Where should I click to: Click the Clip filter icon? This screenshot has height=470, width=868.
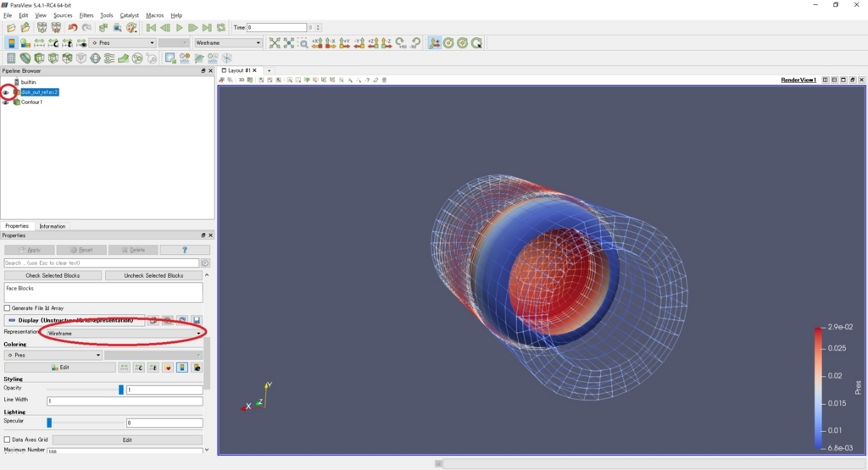[x=39, y=58]
